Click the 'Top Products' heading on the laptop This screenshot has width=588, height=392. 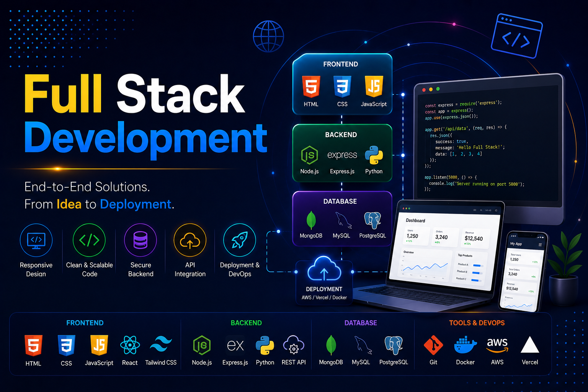pos(465,255)
